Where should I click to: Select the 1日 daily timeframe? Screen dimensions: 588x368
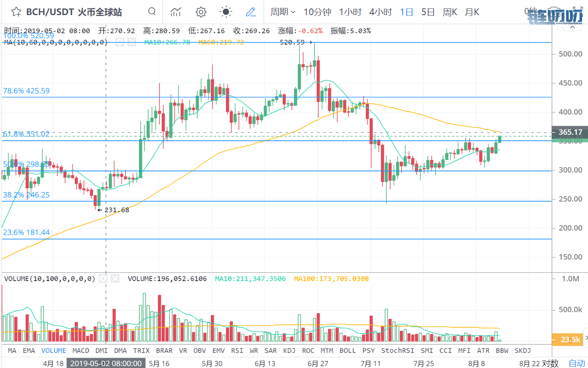407,12
